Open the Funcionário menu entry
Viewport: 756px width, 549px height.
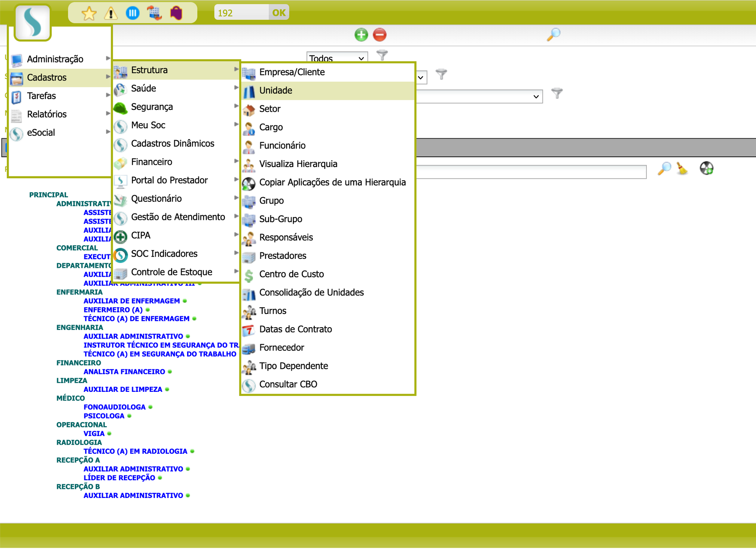point(282,145)
